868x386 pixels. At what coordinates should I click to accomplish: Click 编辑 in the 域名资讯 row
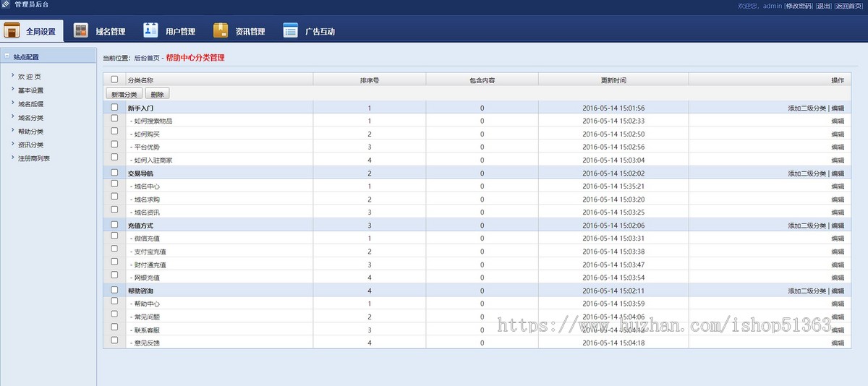[838, 213]
